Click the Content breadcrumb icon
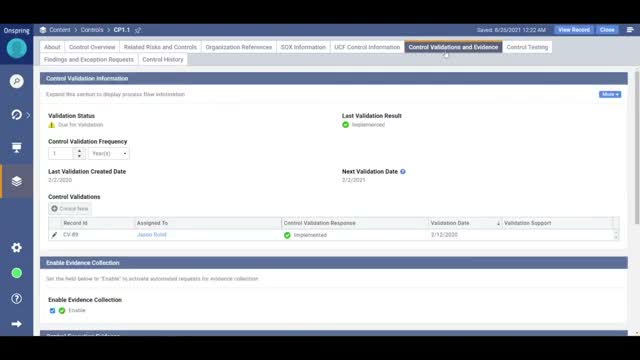 [x=43, y=30]
